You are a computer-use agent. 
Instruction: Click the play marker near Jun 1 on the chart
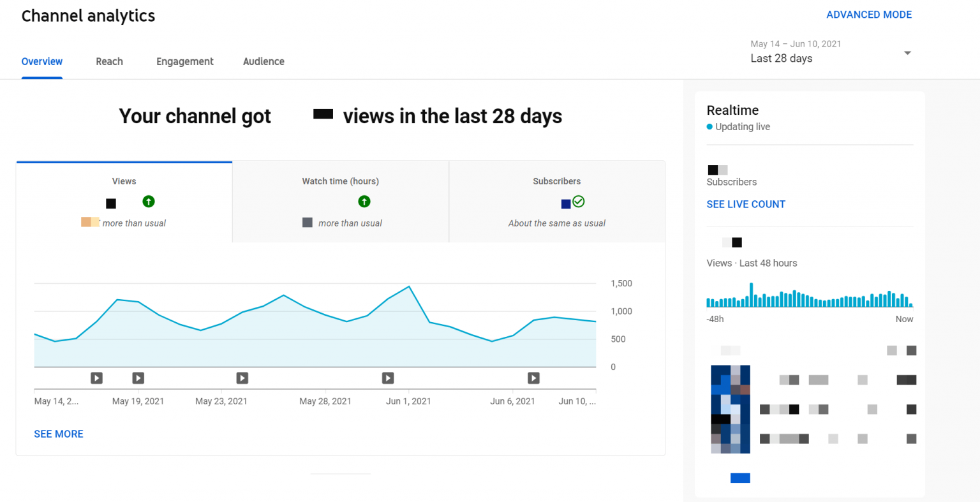click(388, 378)
